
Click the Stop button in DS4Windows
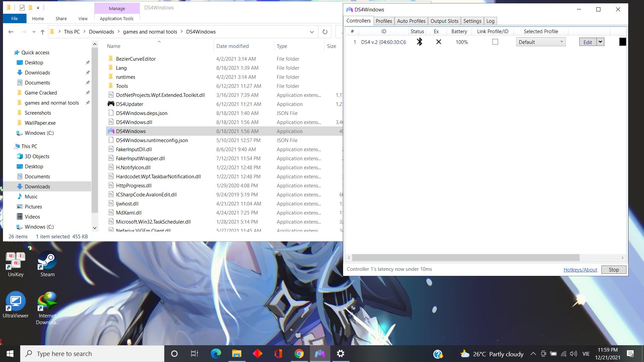click(613, 269)
